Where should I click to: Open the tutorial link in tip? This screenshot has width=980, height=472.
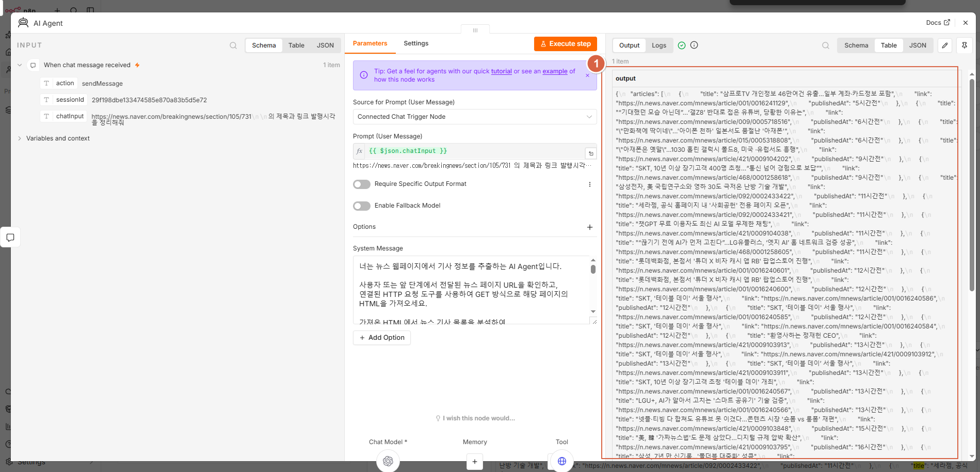[x=501, y=71]
